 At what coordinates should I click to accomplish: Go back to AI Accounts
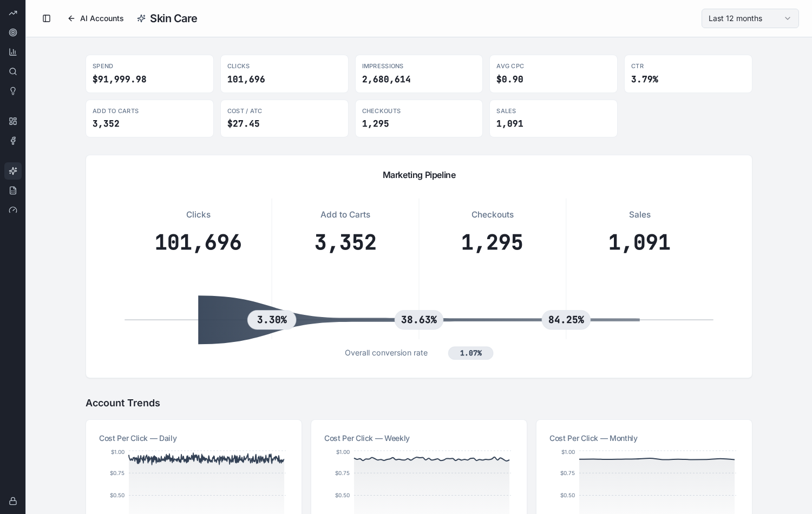click(x=96, y=18)
